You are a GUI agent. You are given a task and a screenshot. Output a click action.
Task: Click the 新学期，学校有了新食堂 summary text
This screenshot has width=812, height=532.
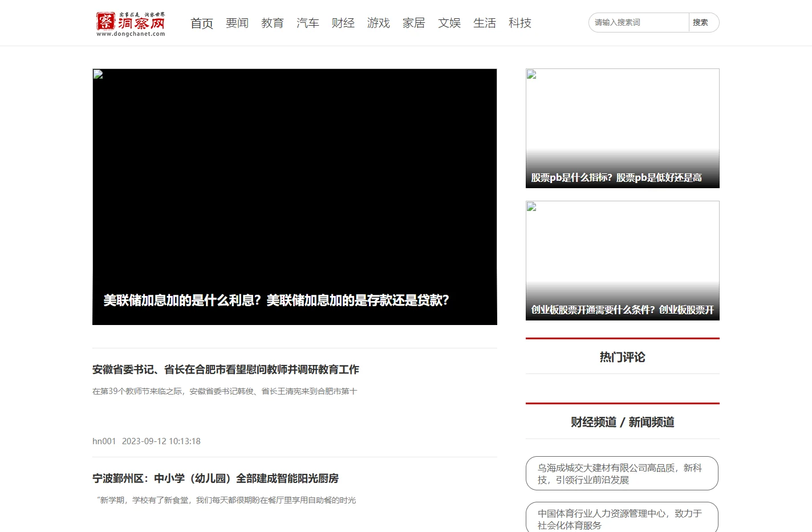(225, 500)
